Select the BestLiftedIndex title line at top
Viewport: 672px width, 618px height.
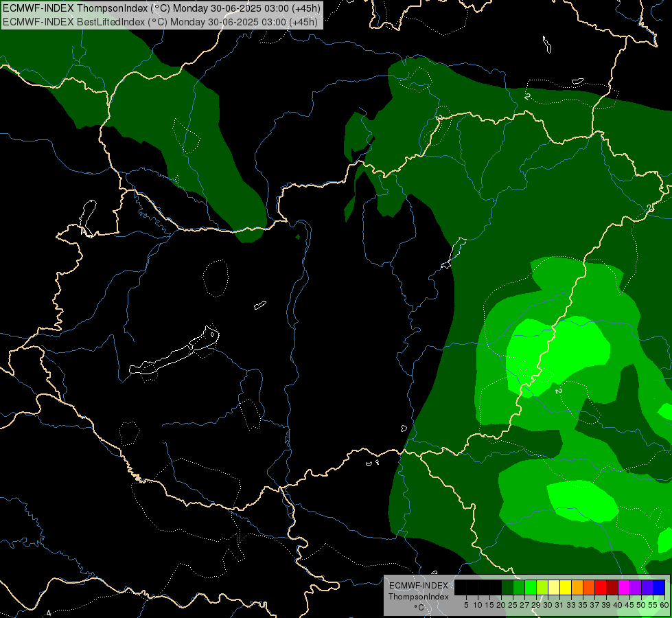[x=161, y=21]
